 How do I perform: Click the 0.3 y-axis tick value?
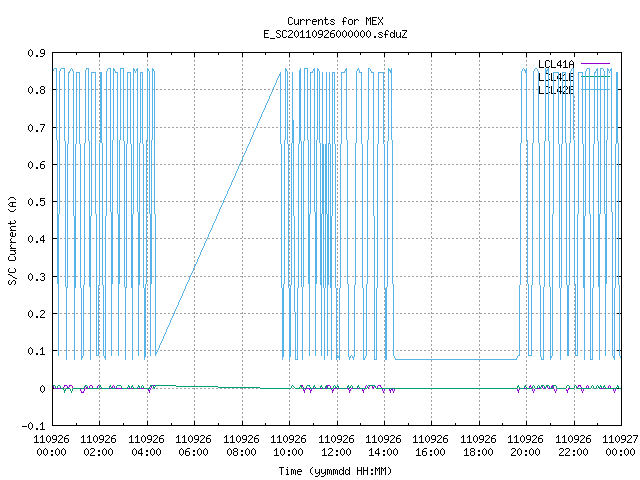(x=36, y=277)
